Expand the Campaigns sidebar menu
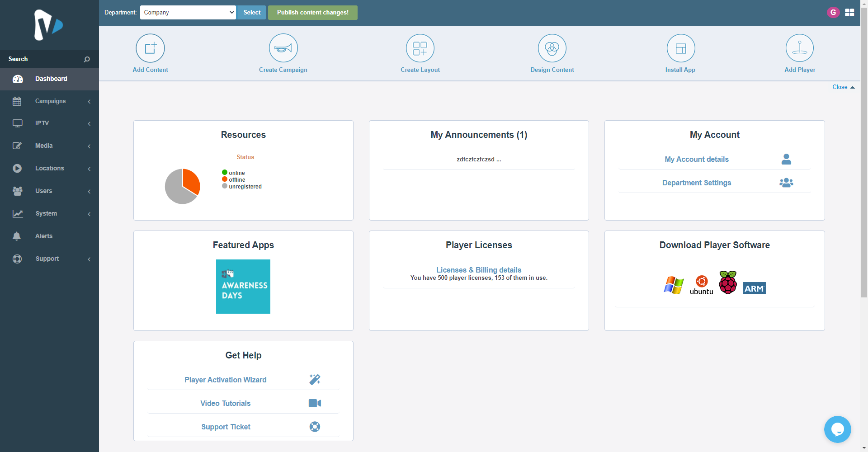This screenshot has height=452, width=868. [51, 101]
